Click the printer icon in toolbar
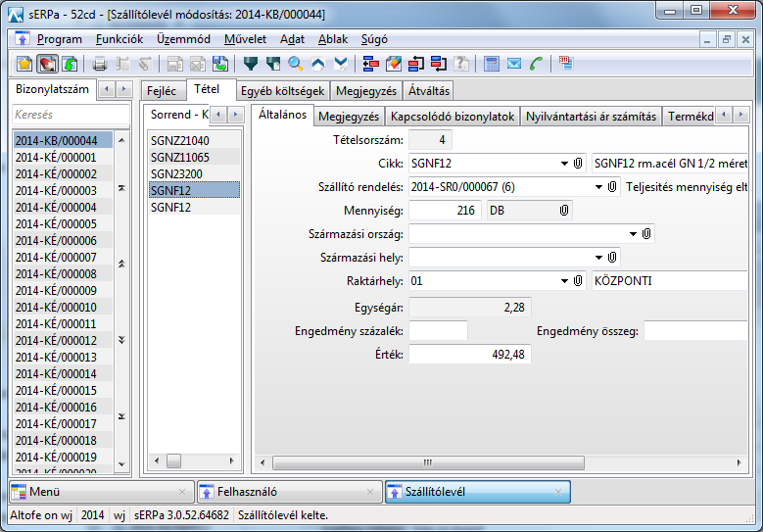 tap(99, 64)
